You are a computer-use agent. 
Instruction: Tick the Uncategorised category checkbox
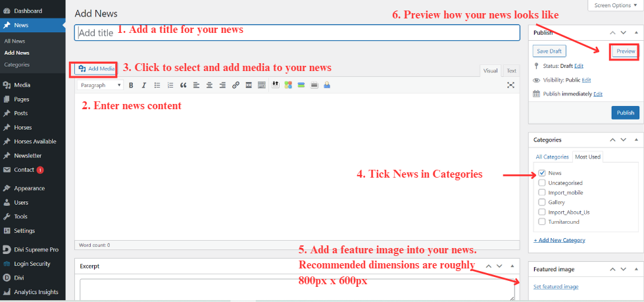click(x=541, y=183)
